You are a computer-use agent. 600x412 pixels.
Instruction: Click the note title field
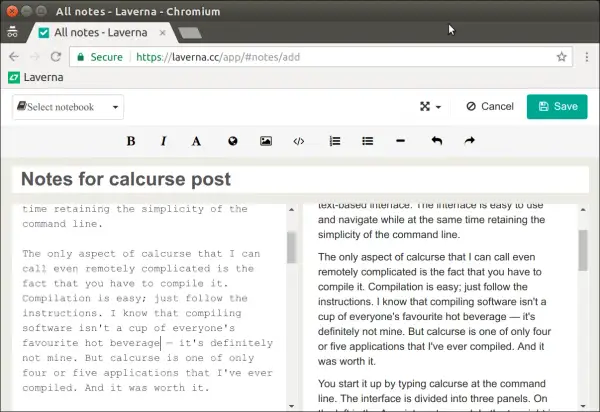(x=300, y=179)
